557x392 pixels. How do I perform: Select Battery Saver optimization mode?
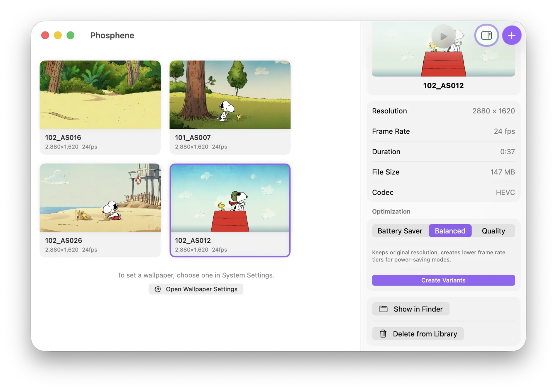point(400,231)
